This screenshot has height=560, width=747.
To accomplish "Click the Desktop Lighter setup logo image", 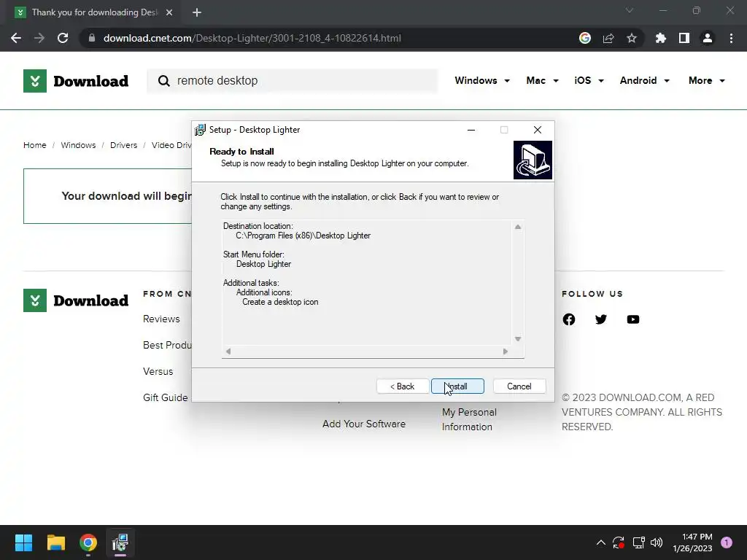I will (533, 160).
